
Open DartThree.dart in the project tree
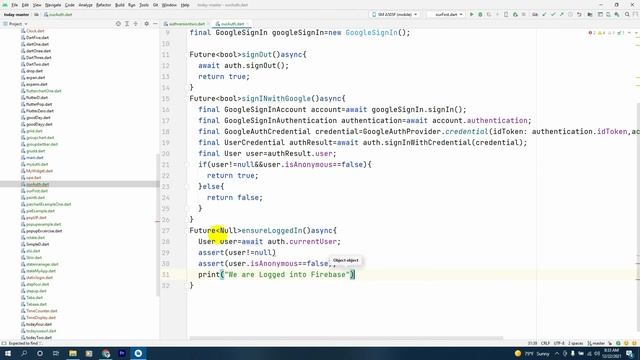(38, 58)
